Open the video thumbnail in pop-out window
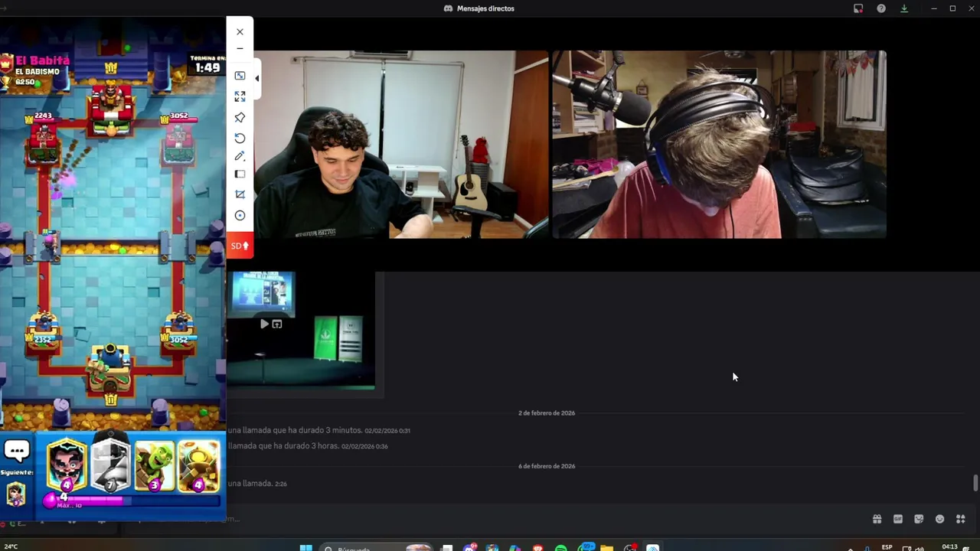980x551 pixels. [277, 324]
